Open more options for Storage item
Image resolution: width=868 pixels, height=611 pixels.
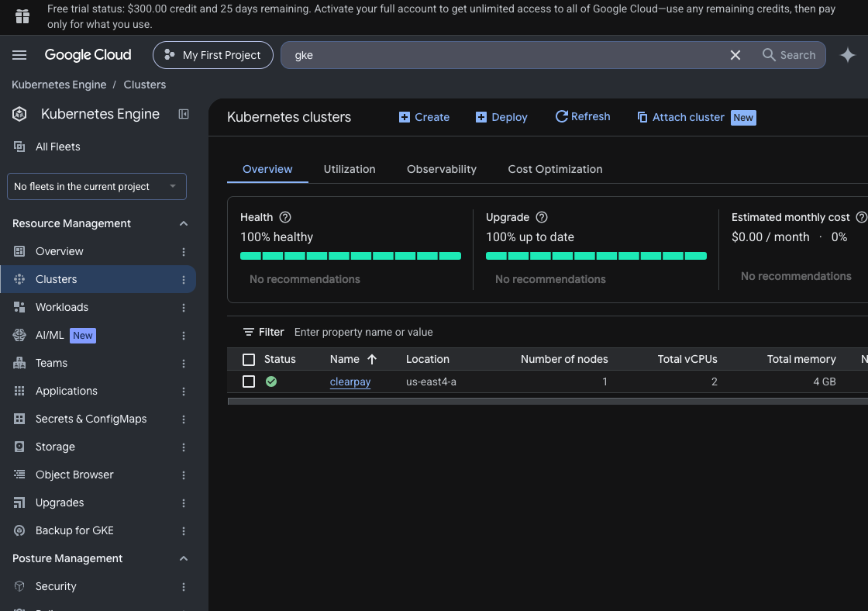point(183,447)
